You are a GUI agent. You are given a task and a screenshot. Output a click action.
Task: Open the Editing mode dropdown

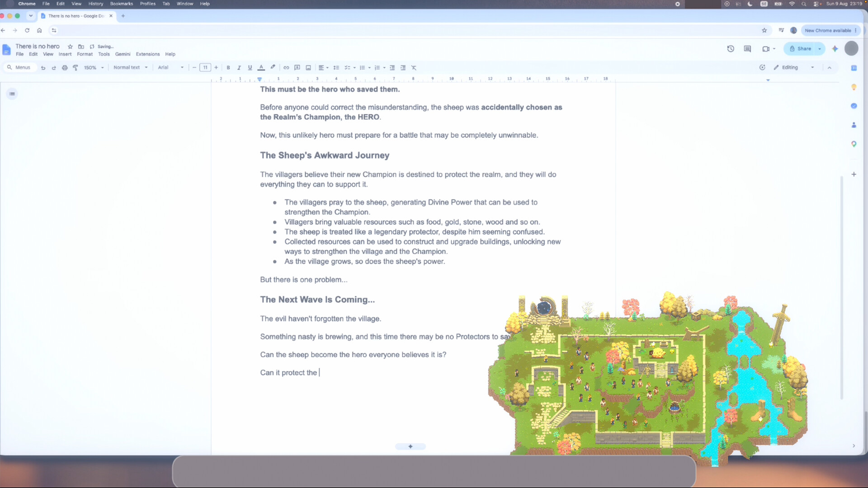(x=794, y=68)
